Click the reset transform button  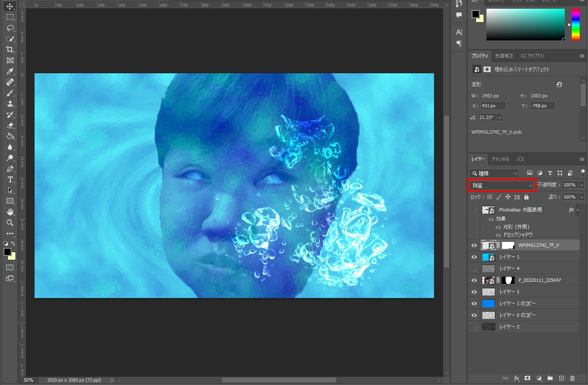click(x=559, y=84)
